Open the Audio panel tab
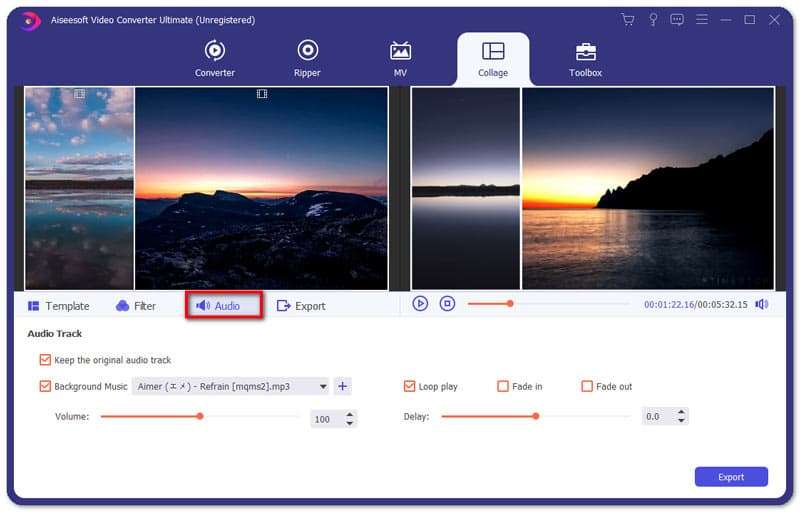The image size is (800, 512). click(224, 305)
